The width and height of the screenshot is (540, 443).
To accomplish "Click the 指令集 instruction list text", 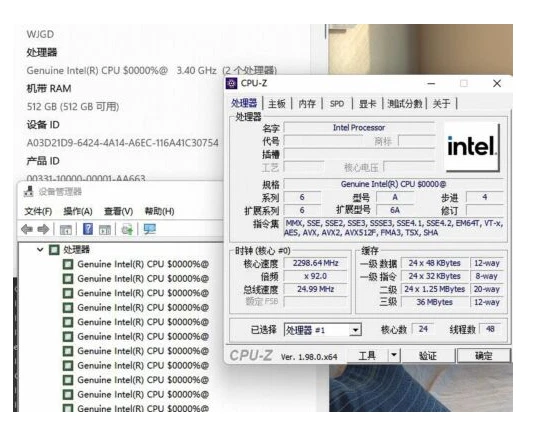I will point(394,228).
